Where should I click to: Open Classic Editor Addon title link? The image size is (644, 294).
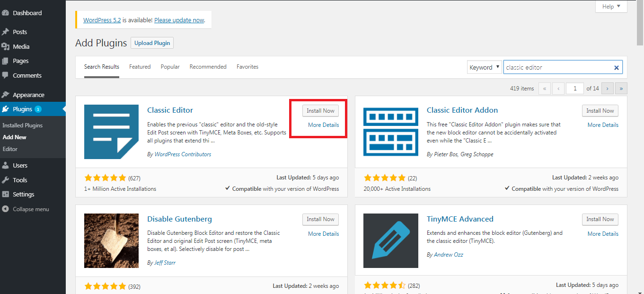point(462,110)
